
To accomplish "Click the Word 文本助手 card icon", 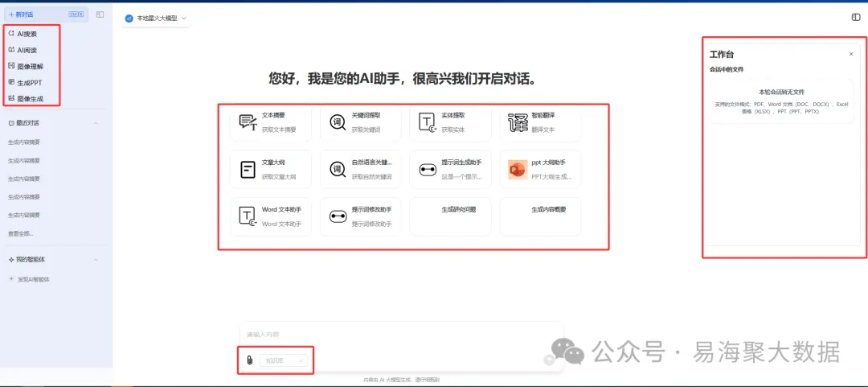I will pos(248,216).
